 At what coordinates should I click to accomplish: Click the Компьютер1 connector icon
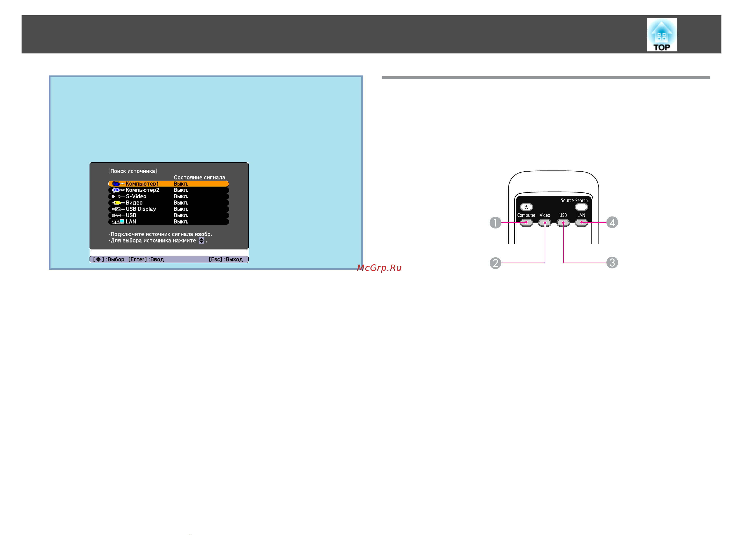[x=118, y=183]
